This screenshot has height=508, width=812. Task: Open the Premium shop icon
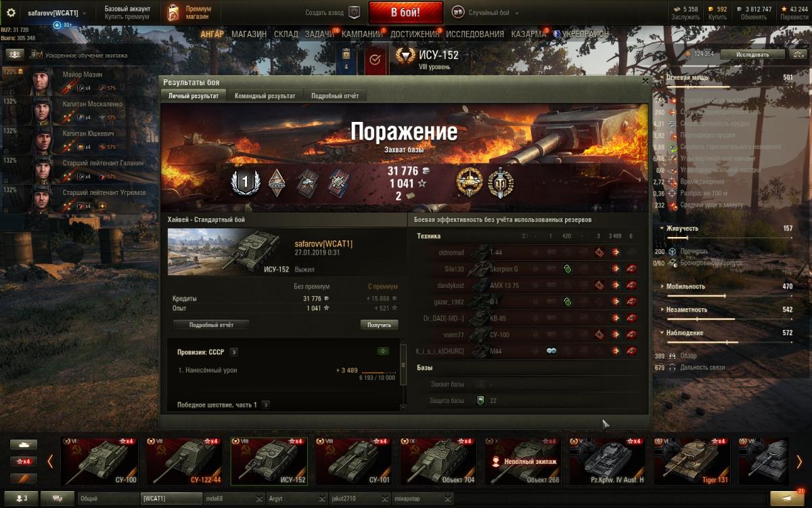(174, 13)
